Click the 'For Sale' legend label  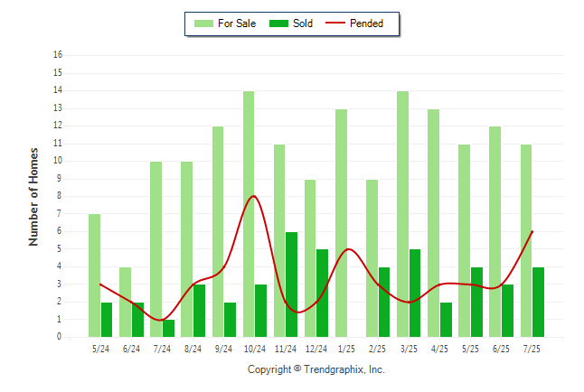click(x=237, y=23)
